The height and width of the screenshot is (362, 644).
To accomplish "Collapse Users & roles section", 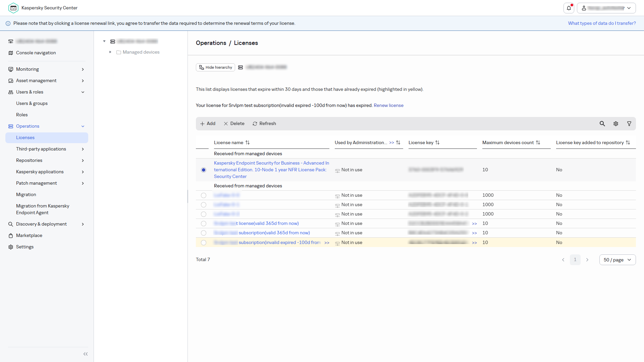I will 47,92.
